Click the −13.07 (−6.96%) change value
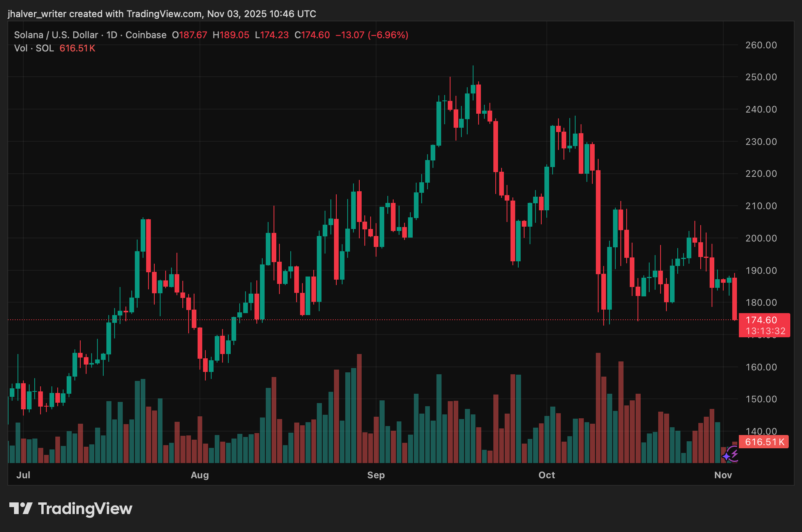 point(372,35)
